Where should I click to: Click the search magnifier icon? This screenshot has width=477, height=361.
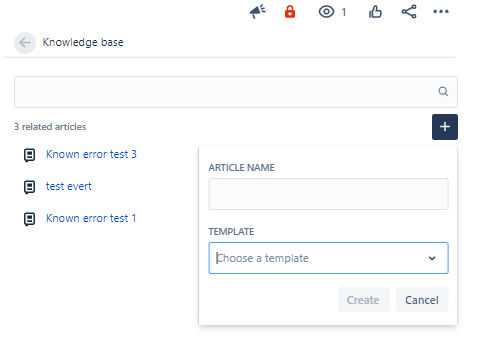pyautogui.click(x=443, y=91)
